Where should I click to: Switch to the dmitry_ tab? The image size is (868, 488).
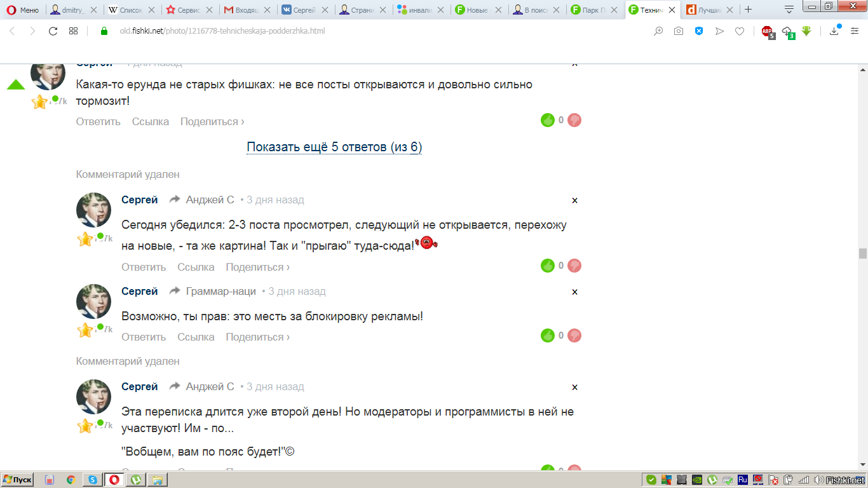[x=74, y=10]
